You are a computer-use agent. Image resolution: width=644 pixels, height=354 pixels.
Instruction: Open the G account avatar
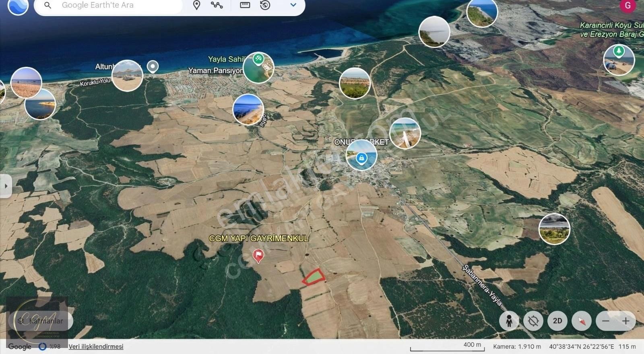click(627, 6)
